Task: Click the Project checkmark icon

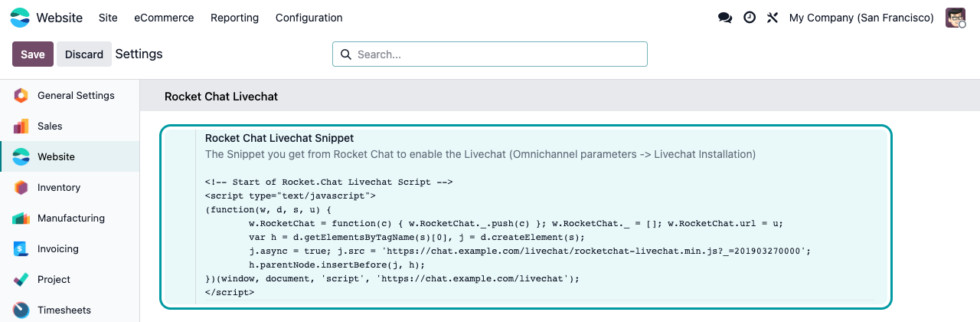Action: [21, 280]
